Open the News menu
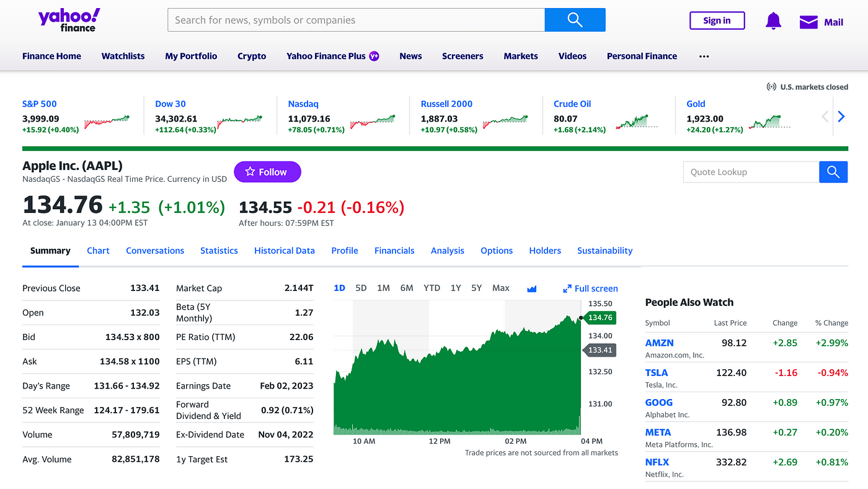 pos(410,56)
